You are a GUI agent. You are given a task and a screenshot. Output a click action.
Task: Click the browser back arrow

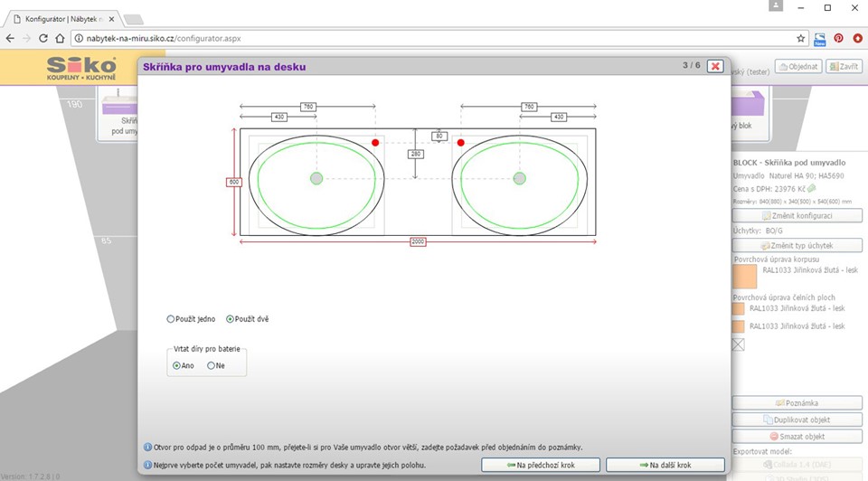point(10,38)
